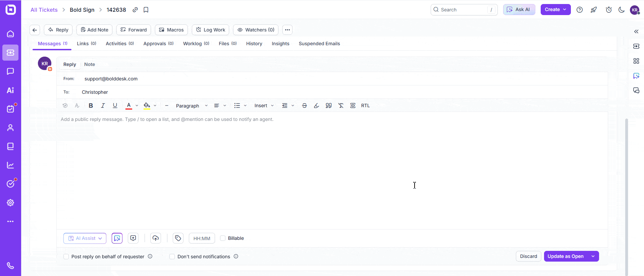Open Log Work
Screen dimensions: 644x276
point(210,30)
